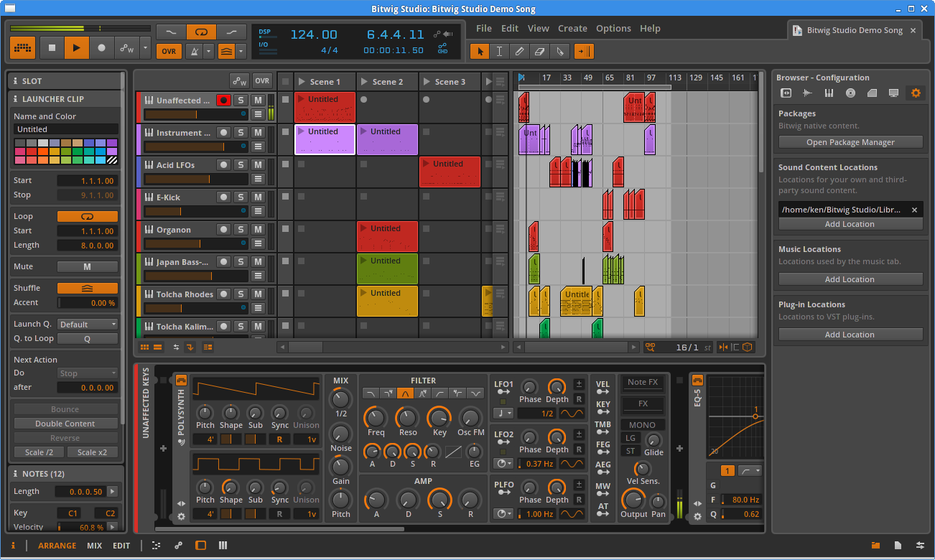Click Open Package Manager button
Viewport: 935px width, 560px height.
850,142
